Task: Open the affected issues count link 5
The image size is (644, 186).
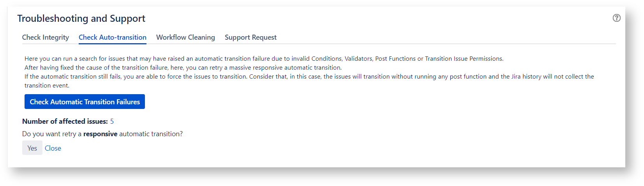Action: [x=112, y=121]
